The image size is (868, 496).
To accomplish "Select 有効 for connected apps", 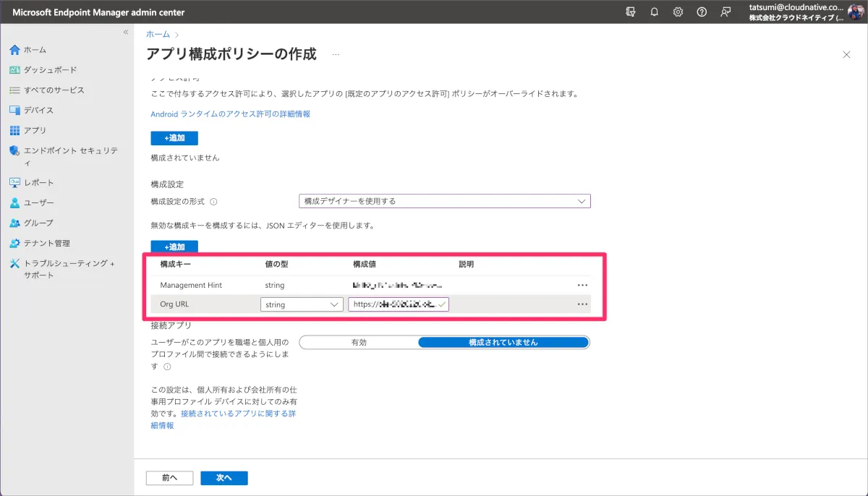I will click(x=359, y=342).
